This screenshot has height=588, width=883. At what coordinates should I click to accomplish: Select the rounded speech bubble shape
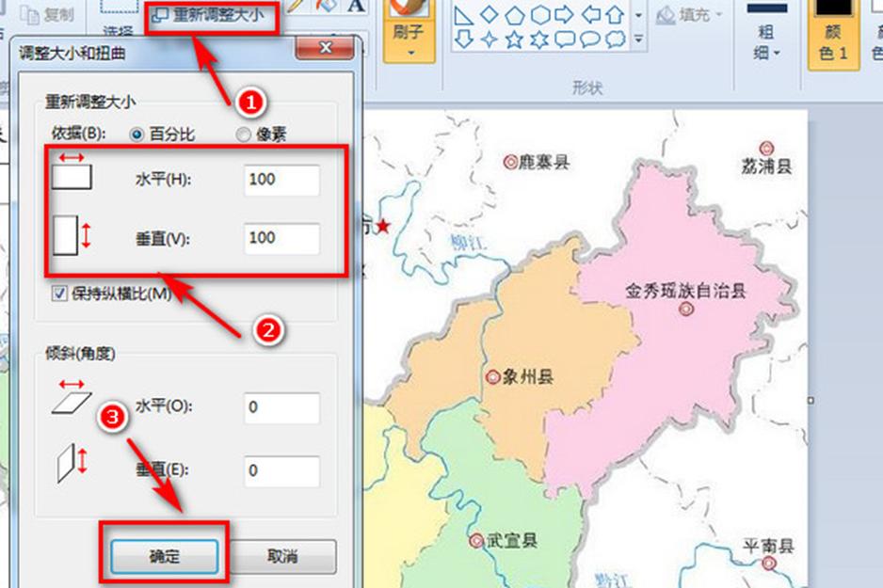point(589,40)
